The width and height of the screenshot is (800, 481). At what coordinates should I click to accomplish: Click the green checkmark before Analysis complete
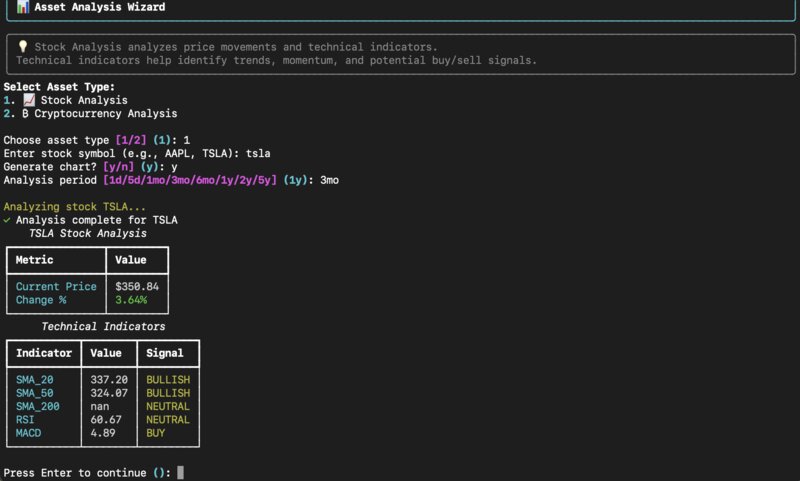pyautogui.click(x=7, y=220)
